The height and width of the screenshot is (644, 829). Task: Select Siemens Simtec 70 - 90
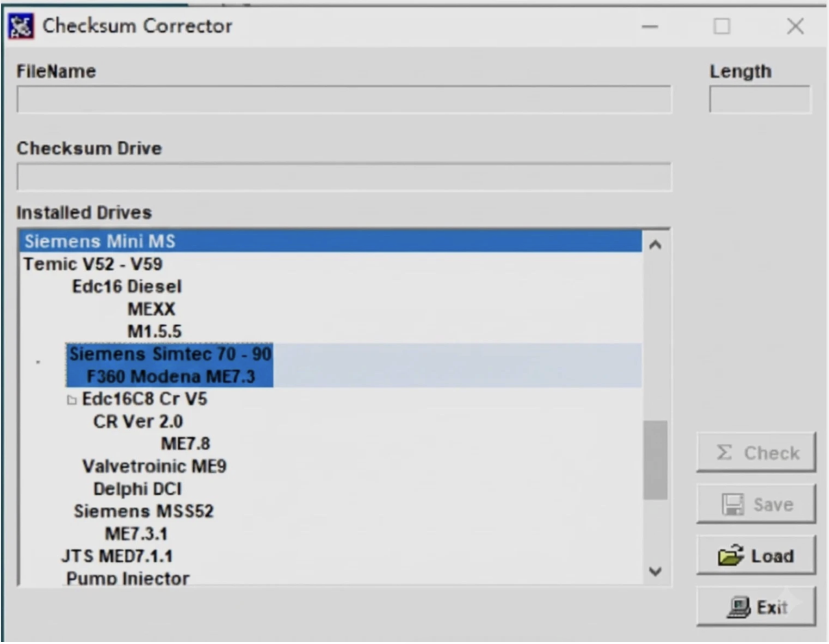tap(170, 353)
